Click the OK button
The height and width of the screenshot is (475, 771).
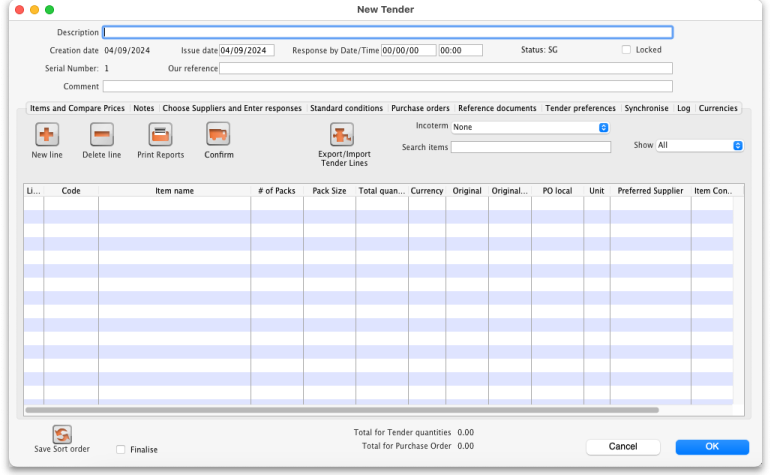[711, 447]
